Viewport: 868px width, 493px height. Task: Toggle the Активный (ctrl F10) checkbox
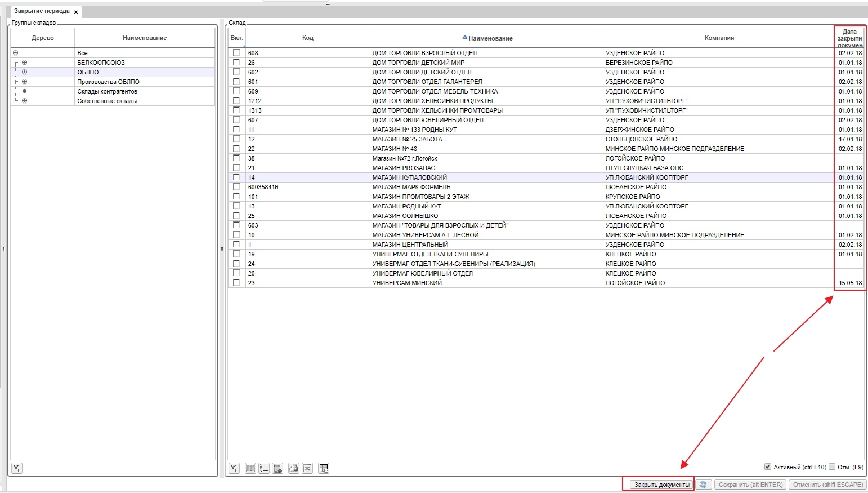coord(768,467)
